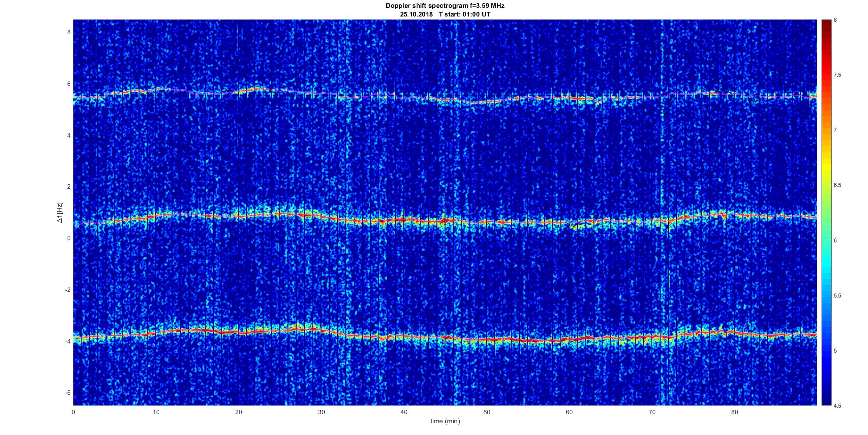This screenshot has height=435, width=868.
Task: Click the x-axis tick label '70'
Action: click(652, 412)
